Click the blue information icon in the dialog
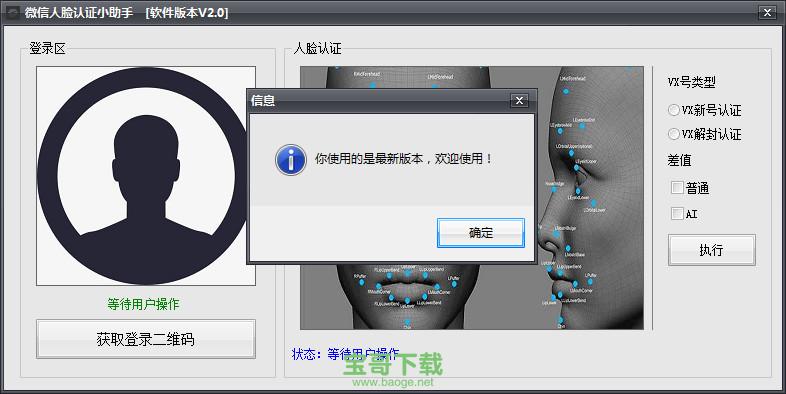786x394 pixels. [291, 160]
